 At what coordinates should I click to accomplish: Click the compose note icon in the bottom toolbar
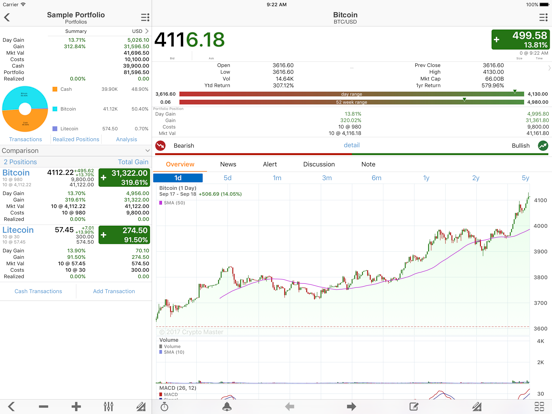point(414,407)
